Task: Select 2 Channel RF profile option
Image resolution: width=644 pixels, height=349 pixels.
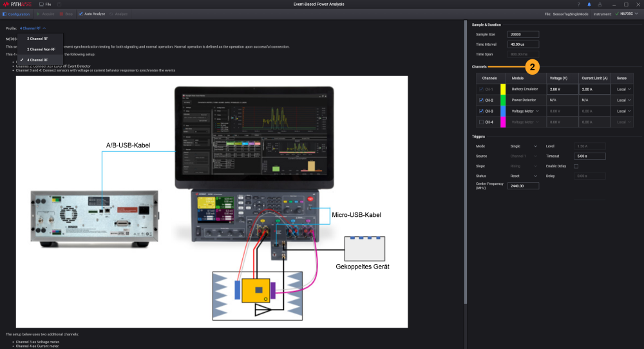Action: coord(37,39)
